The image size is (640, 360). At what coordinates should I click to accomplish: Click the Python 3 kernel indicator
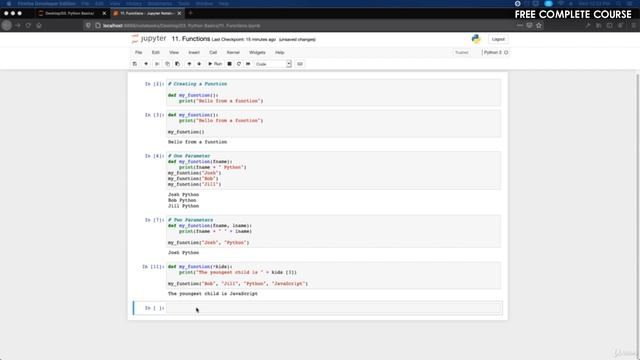[x=495, y=53]
